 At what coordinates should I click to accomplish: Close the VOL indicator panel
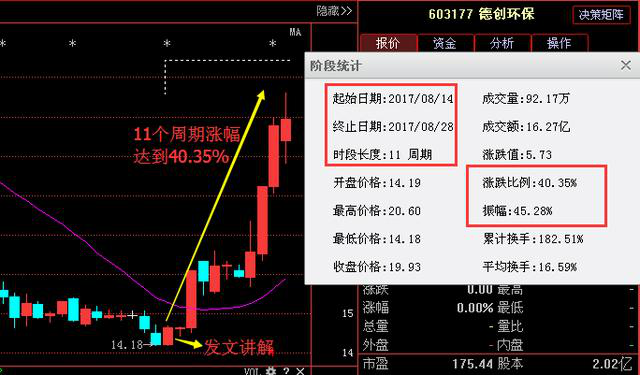300,371
